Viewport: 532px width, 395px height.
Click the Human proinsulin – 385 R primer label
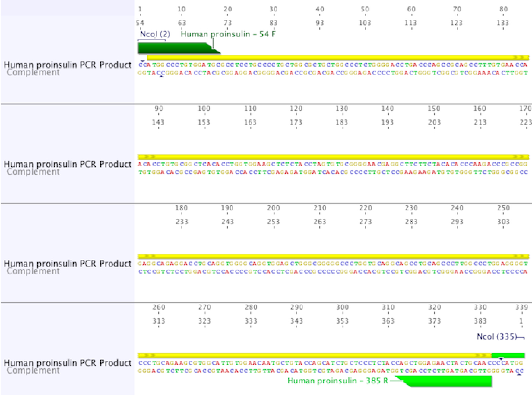tap(338, 381)
